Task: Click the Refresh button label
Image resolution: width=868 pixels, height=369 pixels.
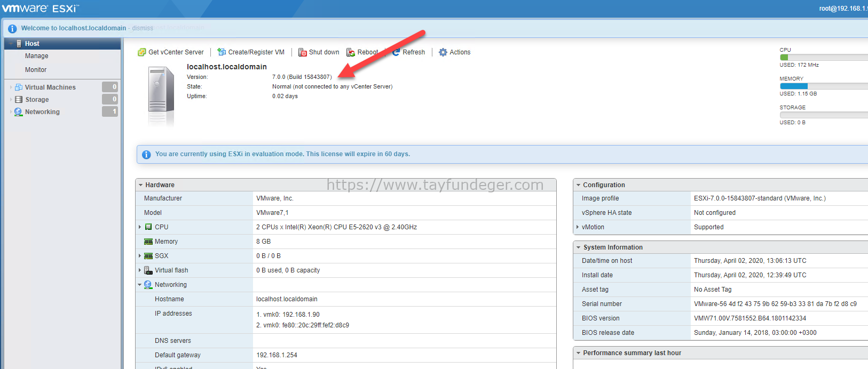Action: pyautogui.click(x=414, y=52)
